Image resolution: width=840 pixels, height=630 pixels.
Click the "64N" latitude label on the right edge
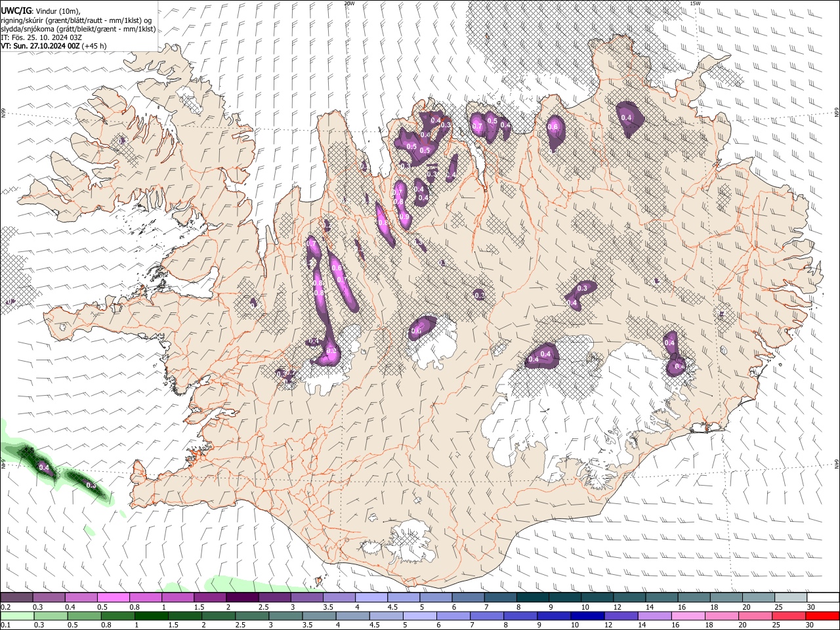coord(837,464)
